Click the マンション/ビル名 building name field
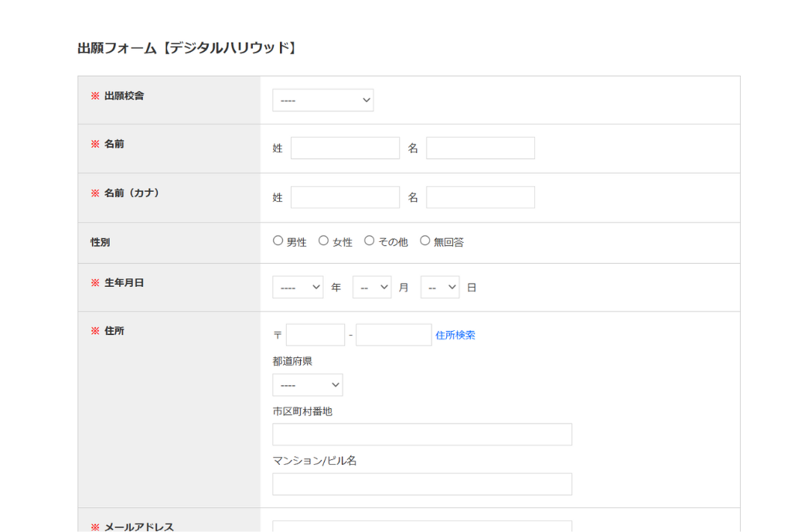 click(421, 483)
